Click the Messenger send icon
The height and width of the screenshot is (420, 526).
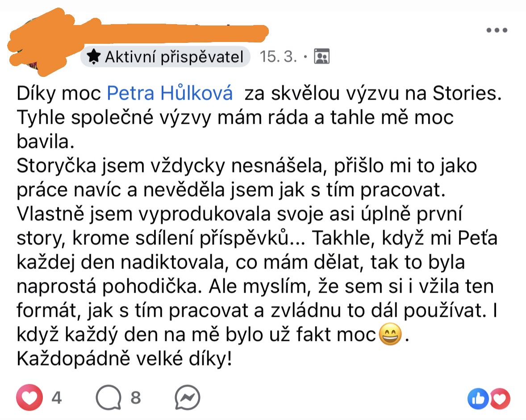(187, 398)
